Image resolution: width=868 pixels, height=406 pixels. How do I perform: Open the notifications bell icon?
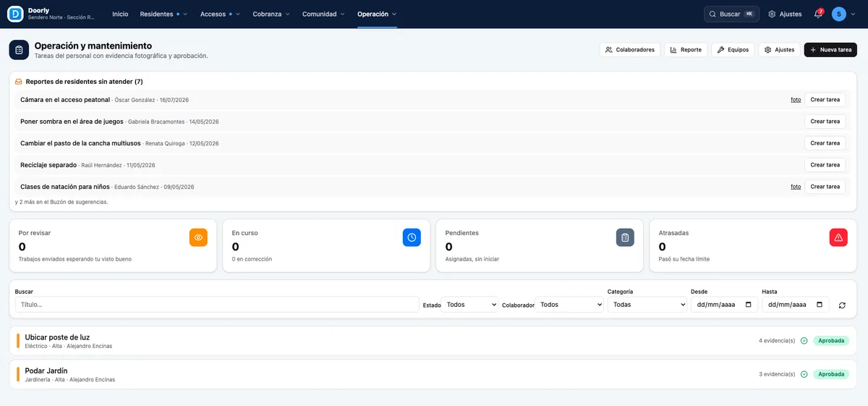pos(818,14)
